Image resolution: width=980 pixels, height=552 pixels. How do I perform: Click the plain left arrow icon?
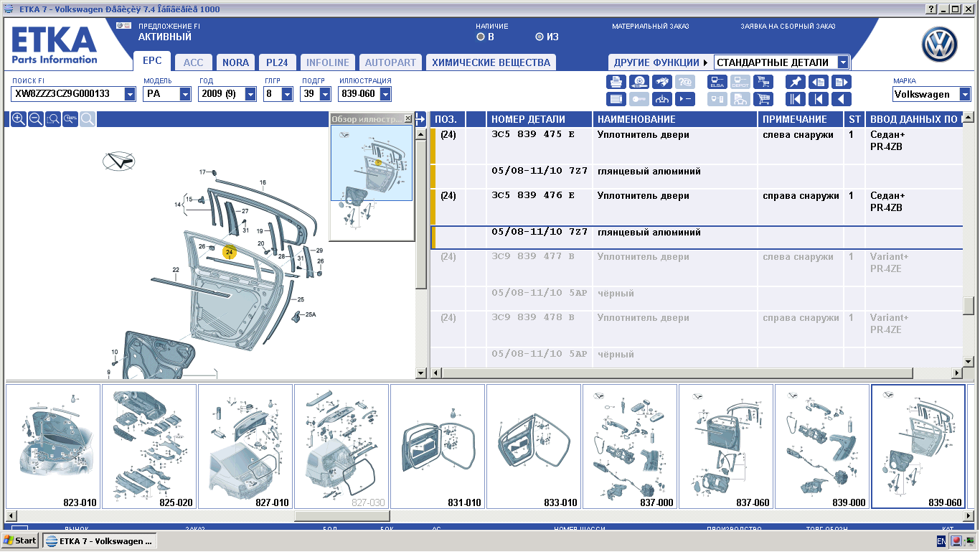(x=842, y=99)
